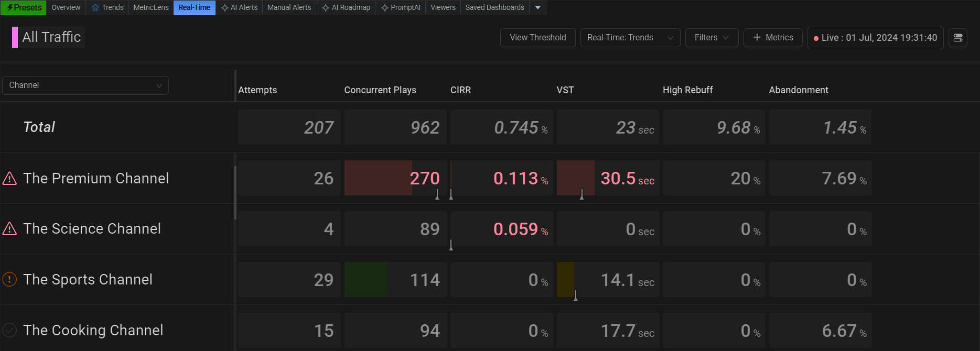Click the Concurrent Plays column header
980x351 pixels.
[x=380, y=90]
